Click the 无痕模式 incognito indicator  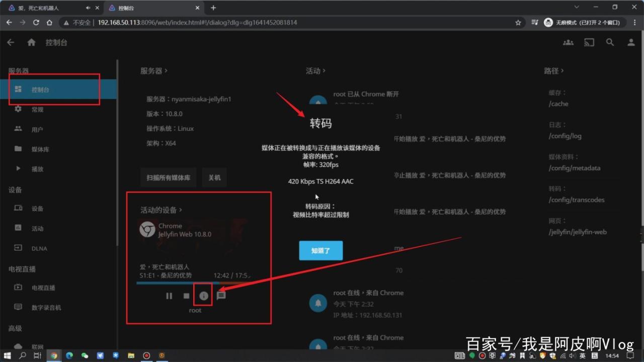(585, 23)
